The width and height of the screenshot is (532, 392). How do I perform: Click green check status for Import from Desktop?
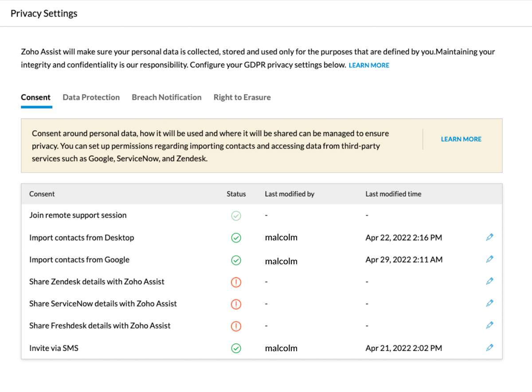(x=236, y=238)
